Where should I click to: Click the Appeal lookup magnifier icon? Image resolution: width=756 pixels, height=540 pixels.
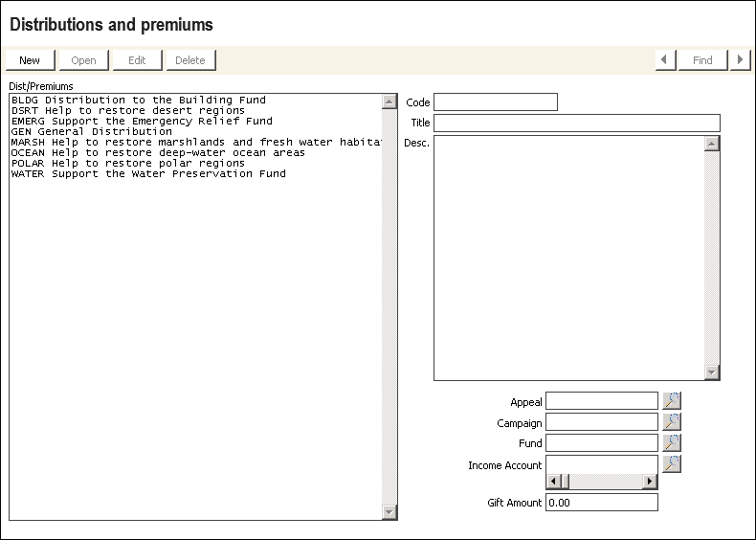point(672,401)
